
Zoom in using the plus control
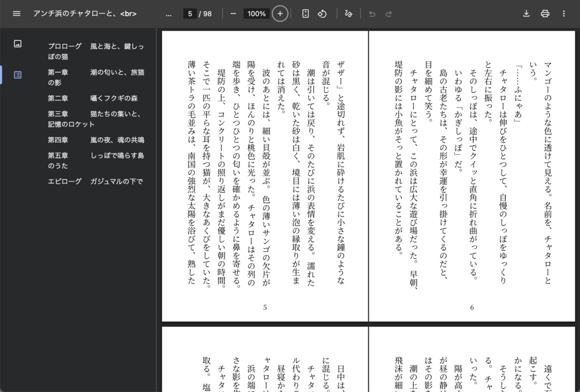point(279,13)
